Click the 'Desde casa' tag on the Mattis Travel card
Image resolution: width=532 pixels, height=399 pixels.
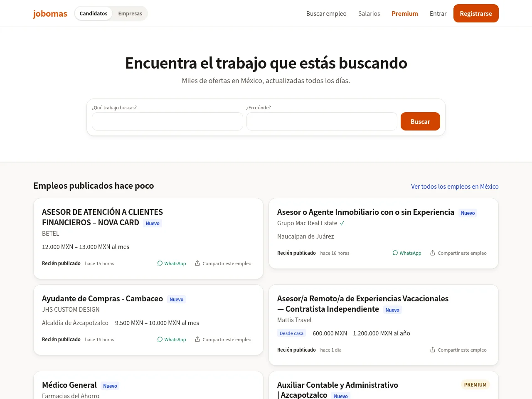point(291,333)
